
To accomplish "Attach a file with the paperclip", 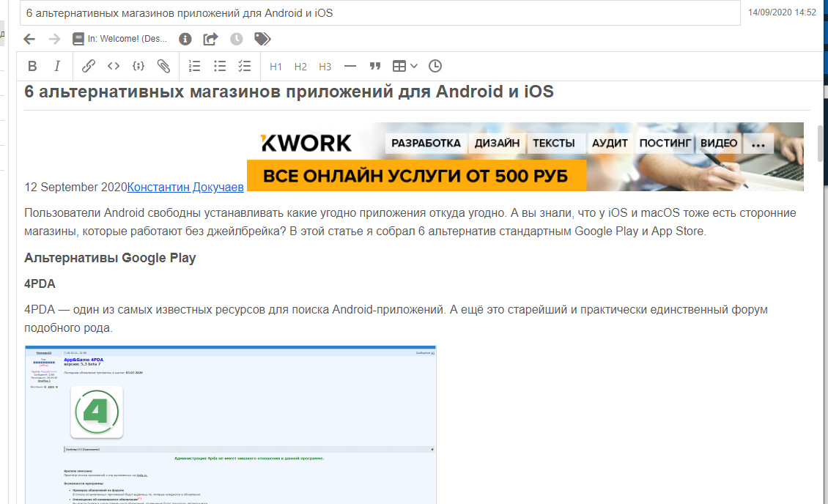I will 163,67.
